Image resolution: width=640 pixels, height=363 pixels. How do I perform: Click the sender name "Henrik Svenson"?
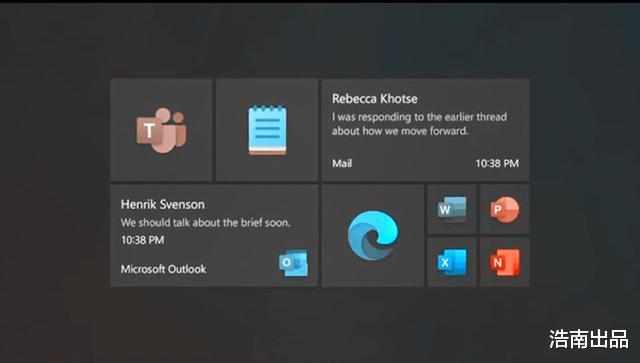click(x=162, y=204)
